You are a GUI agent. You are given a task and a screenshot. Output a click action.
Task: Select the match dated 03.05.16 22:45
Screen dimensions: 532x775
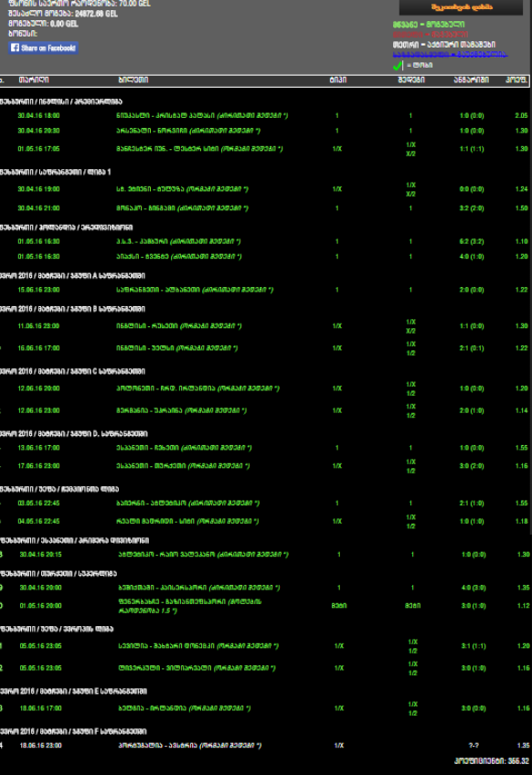266,504
